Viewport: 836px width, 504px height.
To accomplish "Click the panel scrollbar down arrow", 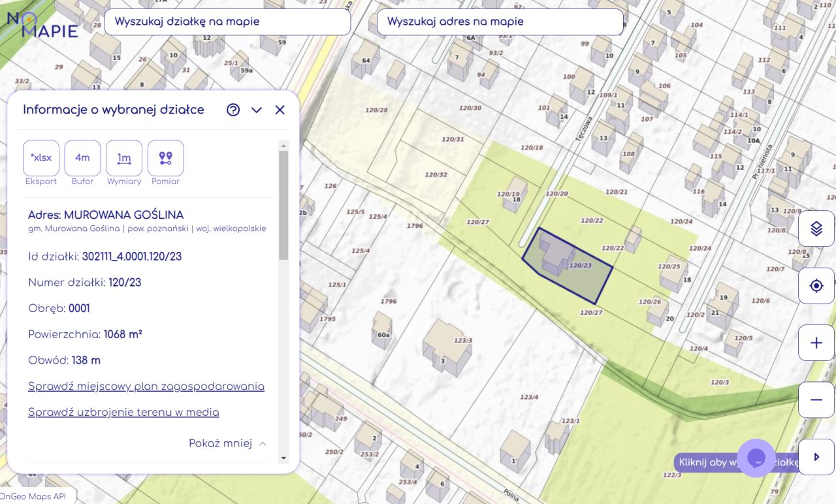I will pyautogui.click(x=283, y=458).
